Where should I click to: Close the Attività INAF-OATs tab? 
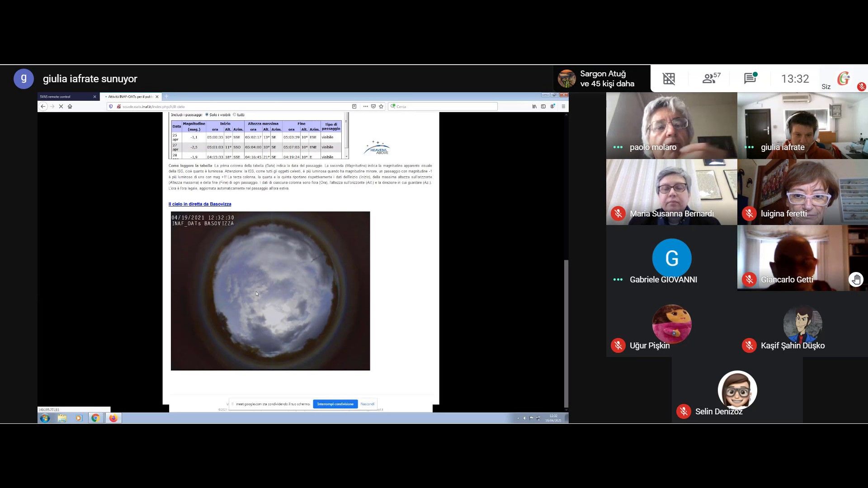pyautogui.click(x=157, y=97)
